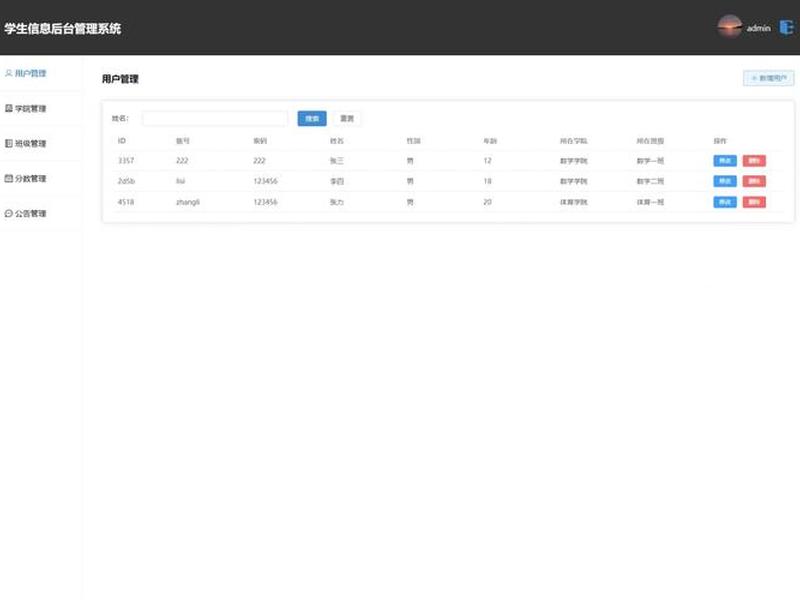This screenshot has width=800, height=600.
Task: Click 体育一班 class cell
Action: click(650, 202)
